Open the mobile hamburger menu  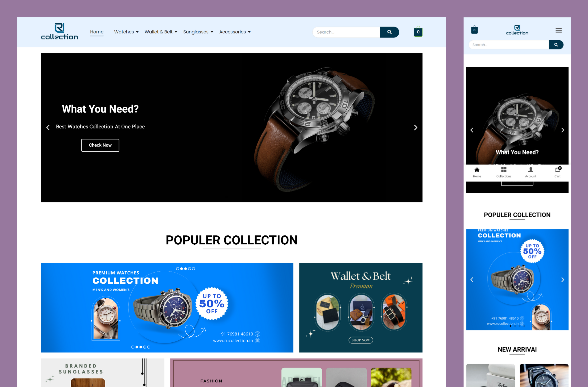[x=558, y=30]
